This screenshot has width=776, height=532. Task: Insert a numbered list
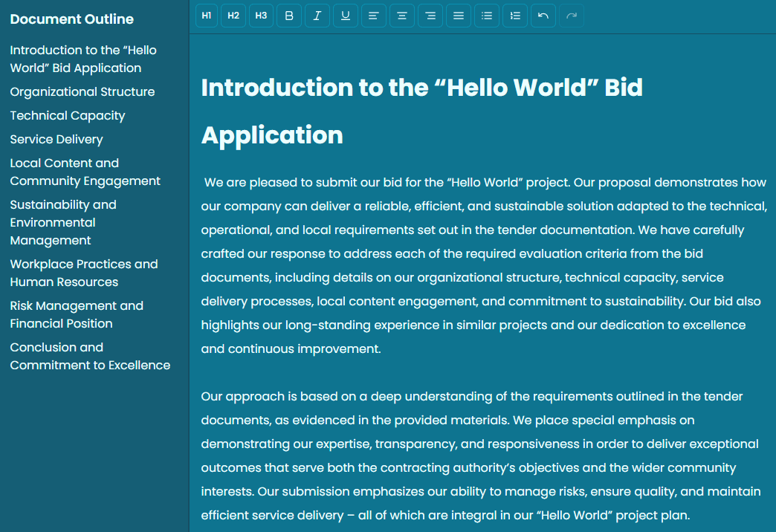[x=514, y=15]
